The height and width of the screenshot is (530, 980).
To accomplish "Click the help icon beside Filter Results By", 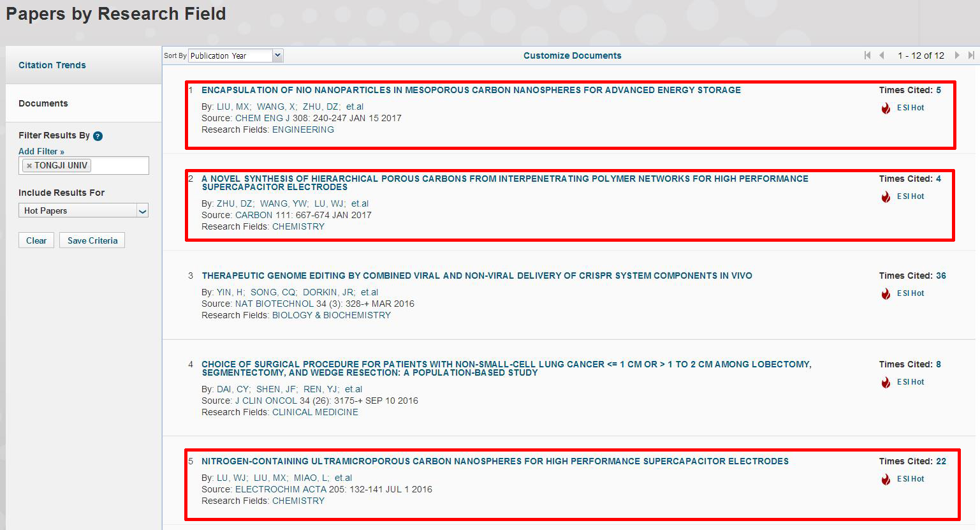I will 98,136.
